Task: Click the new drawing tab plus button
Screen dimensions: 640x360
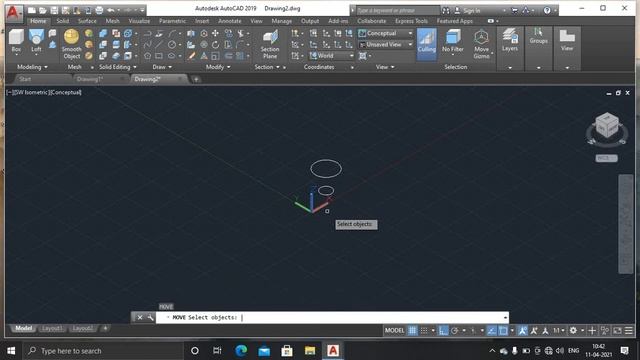Action: [196, 79]
